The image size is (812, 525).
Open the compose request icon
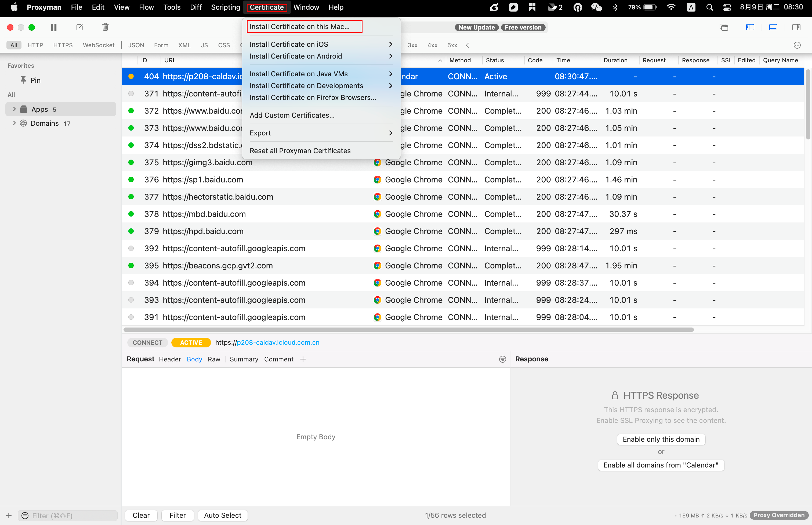(x=80, y=27)
